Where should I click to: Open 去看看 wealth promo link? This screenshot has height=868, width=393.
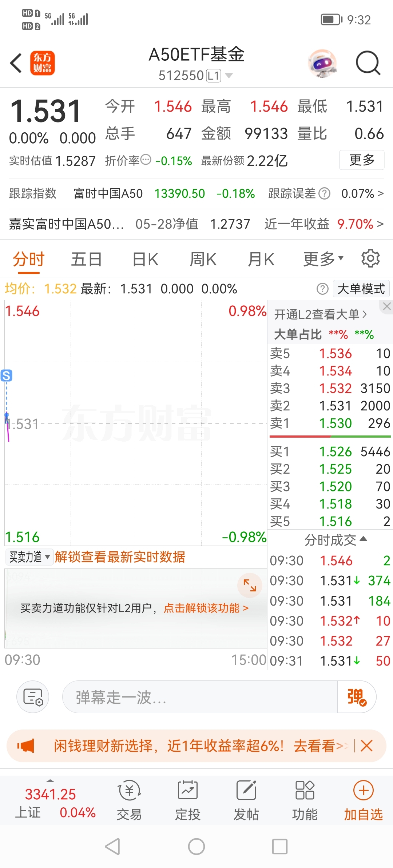(321, 746)
